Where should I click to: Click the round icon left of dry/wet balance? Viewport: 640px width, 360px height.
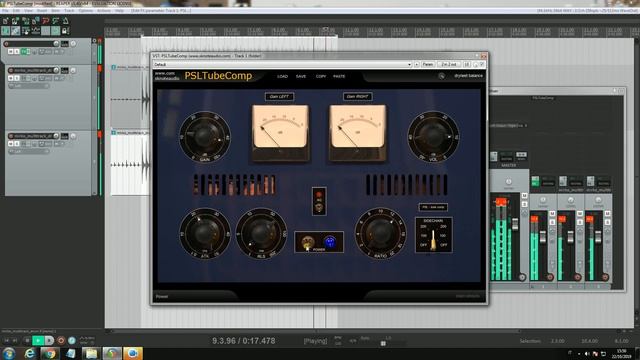pyautogui.click(x=441, y=76)
